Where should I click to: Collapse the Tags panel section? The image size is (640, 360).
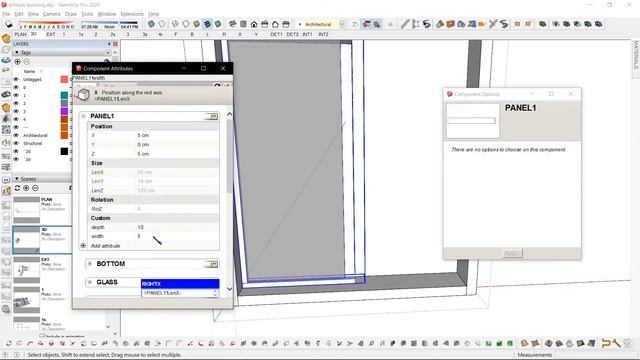click(x=17, y=53)
